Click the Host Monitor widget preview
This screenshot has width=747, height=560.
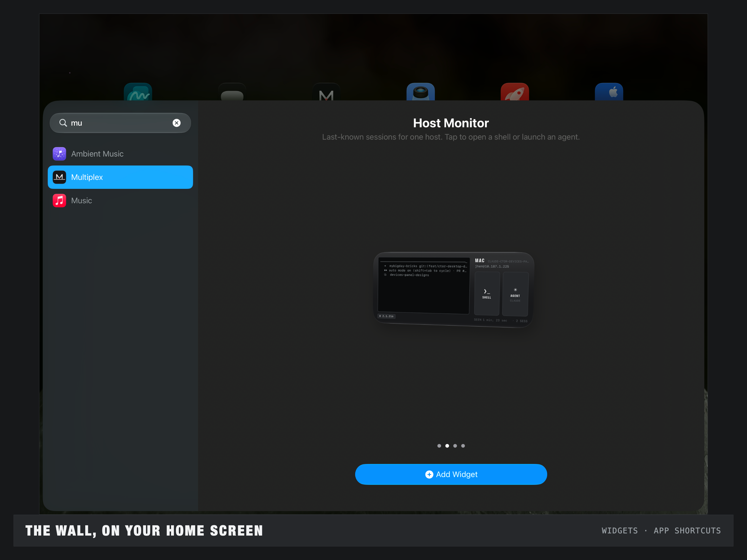pos(454,289)
